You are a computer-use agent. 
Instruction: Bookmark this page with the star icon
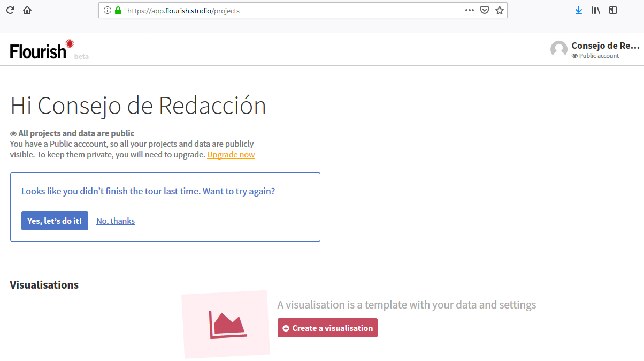[500, 10]
